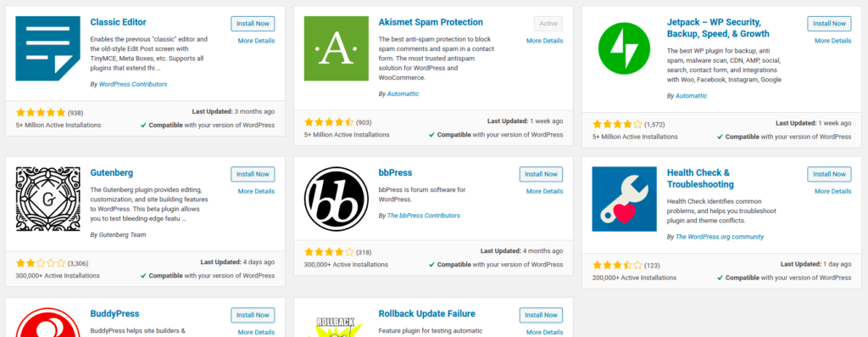The image size is (868, 337).
Task: Open the Akismet Spam Protection title link
Action: [x=431, y=23]
